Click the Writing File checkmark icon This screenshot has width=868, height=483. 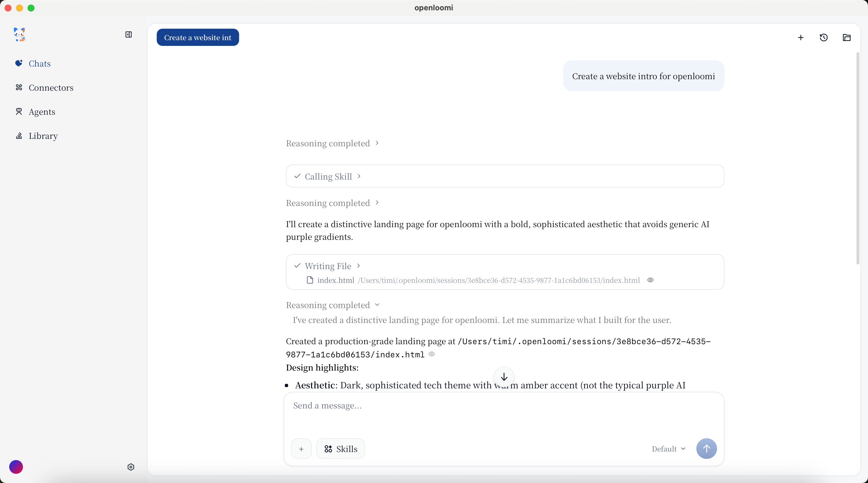[297, 266]
